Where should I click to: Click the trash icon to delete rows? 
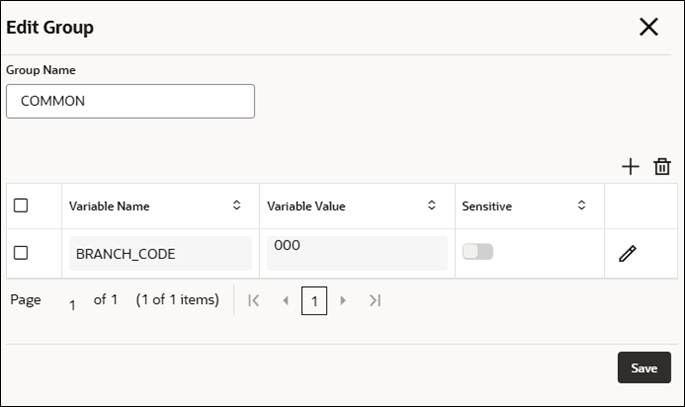point(662,167)
